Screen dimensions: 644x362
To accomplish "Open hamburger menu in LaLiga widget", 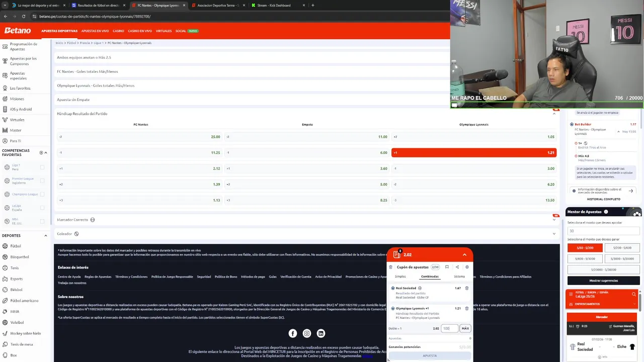I will tap(571, 294).
